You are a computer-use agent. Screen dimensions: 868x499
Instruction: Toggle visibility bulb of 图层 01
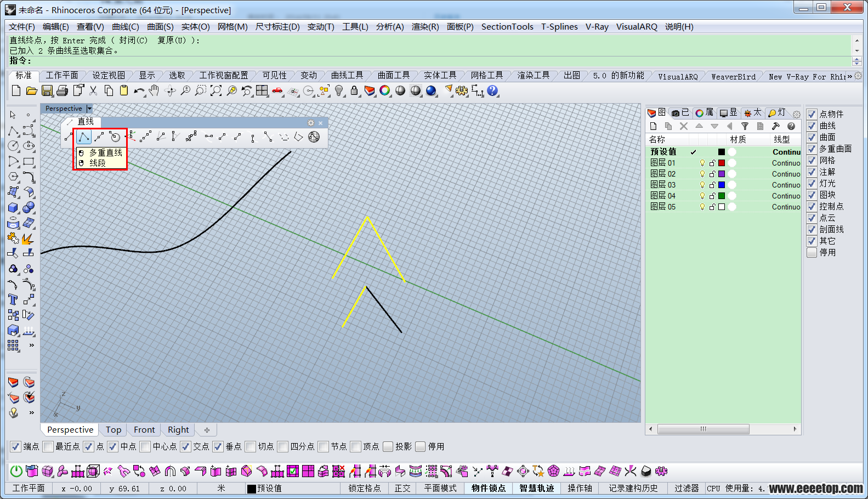pyautogui.click(x=702, y=163)
